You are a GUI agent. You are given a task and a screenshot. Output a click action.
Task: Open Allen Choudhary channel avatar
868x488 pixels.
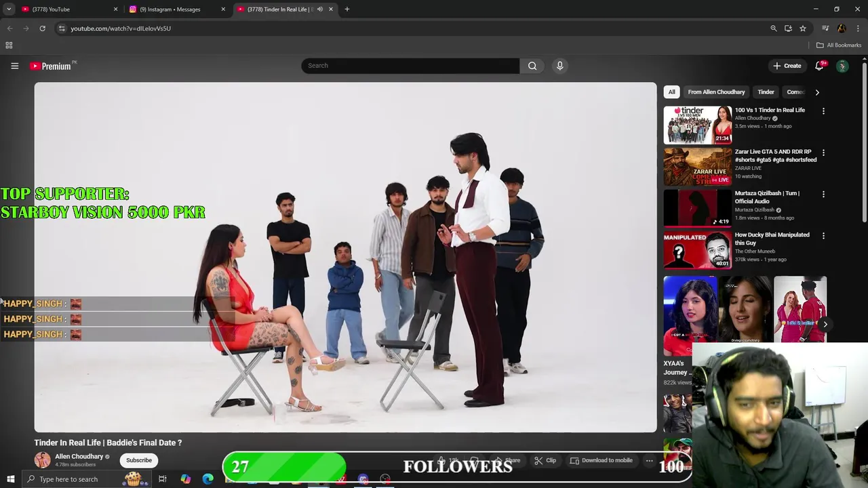pos(43,460)
